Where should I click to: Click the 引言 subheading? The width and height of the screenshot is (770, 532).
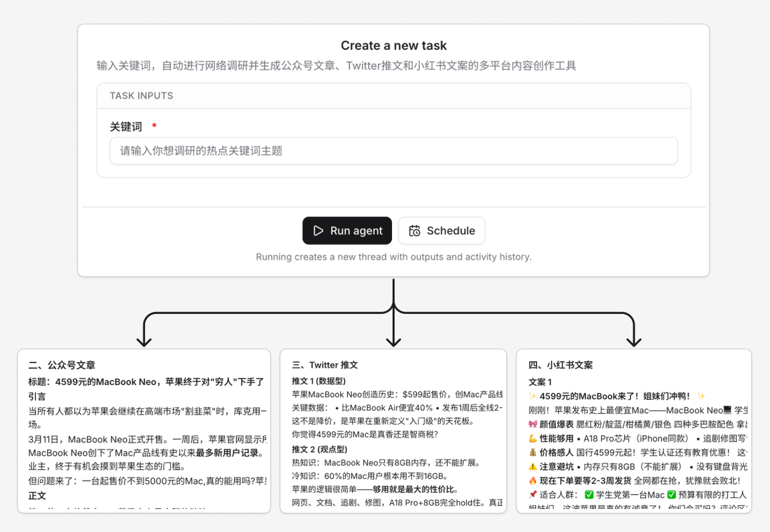click(37, 397)
